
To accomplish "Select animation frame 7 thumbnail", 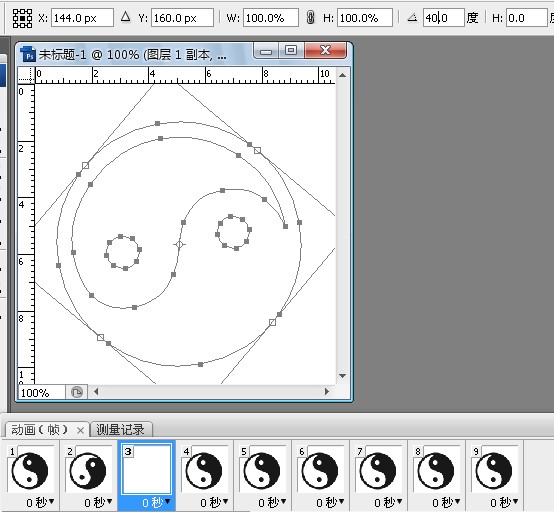I will point(378,470).
